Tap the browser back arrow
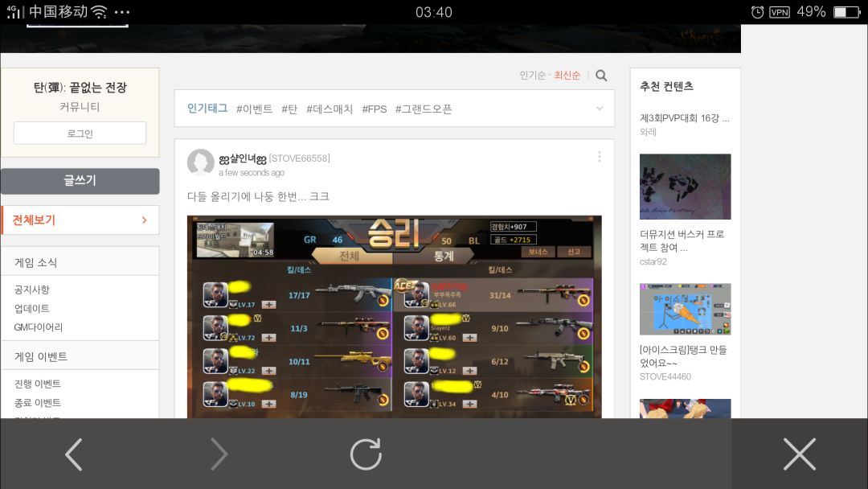Viewport: 868px width, 489px height. click(74, 454)
